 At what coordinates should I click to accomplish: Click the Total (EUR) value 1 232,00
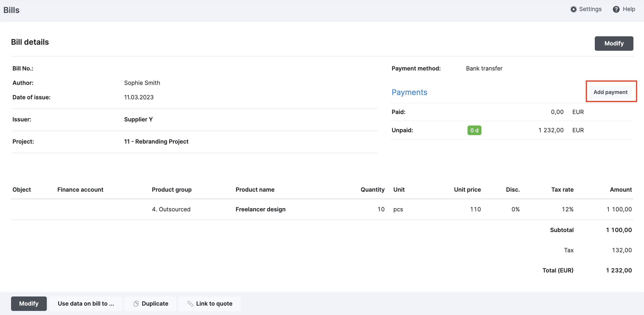point(619,270)
